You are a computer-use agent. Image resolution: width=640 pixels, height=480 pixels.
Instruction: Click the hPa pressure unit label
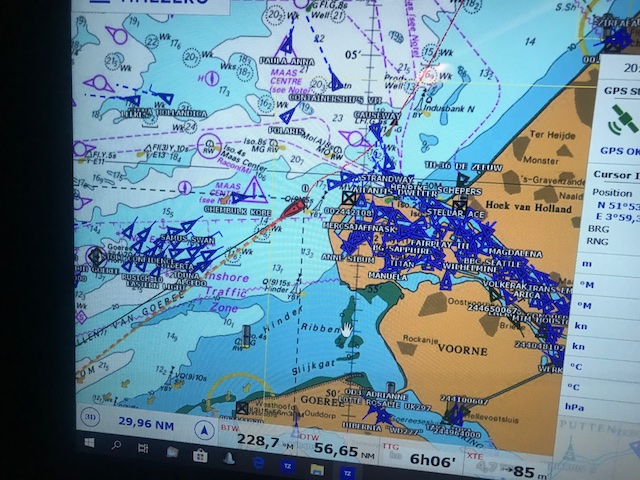tap(575, 407)
